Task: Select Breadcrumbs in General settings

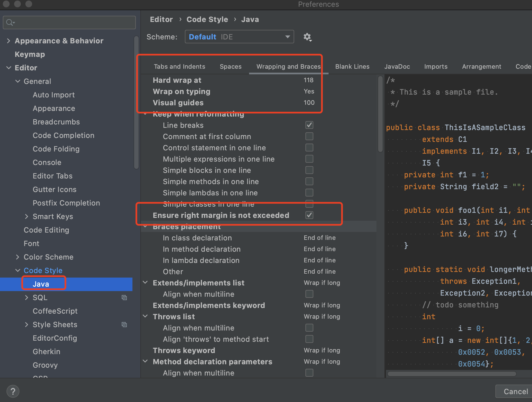Action: coord(56,122)
